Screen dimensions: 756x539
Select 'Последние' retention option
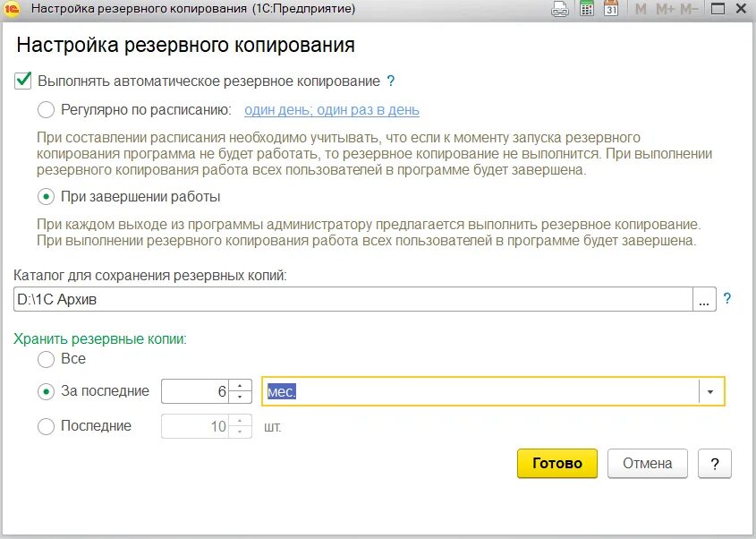click(46, 426)
